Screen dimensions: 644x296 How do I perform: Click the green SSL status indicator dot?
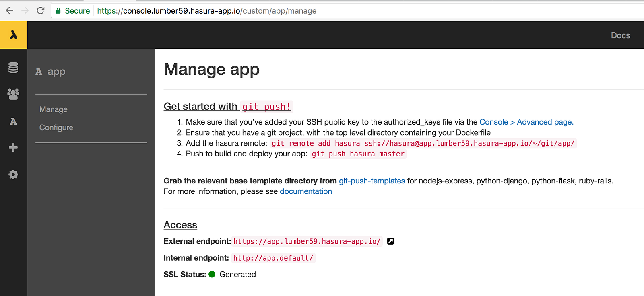point(212,274)
